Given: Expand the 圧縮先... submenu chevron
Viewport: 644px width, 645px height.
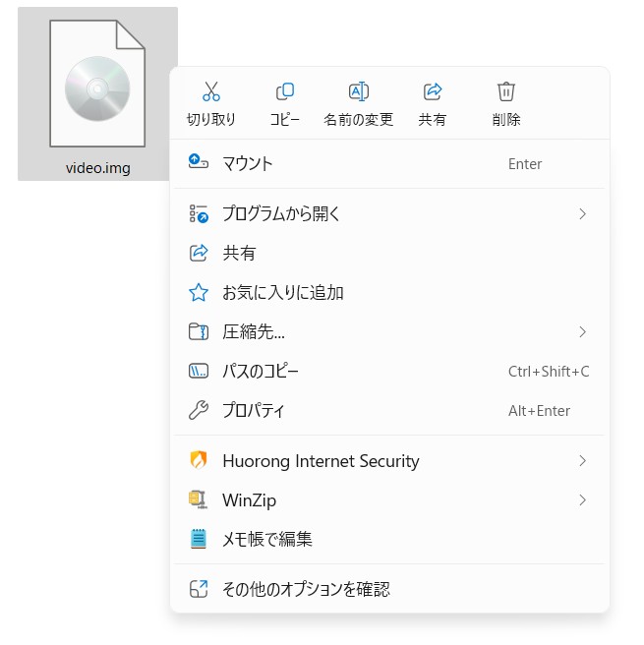Looking at the screenshot, I should pos(582,331).
